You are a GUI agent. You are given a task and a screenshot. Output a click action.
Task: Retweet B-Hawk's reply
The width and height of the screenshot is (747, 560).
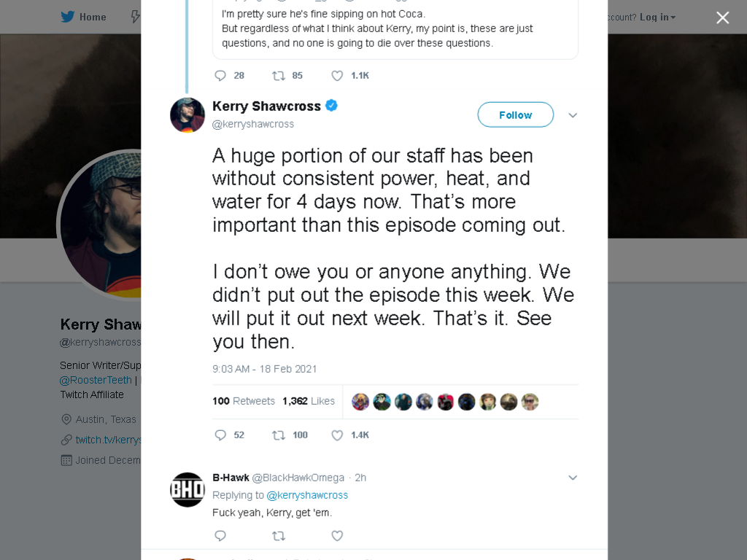tap(278, 536)
